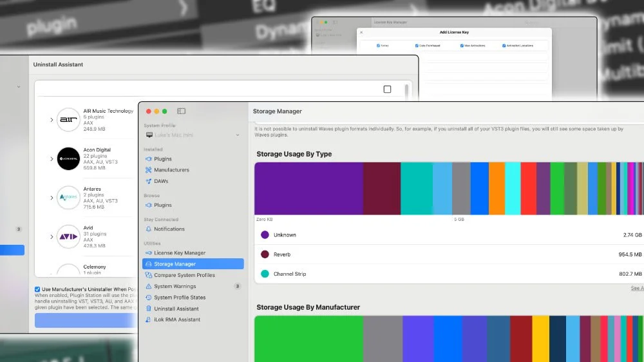
Task: Tick the select-all checkbox in Uninstall Assistant
Action: [x=387, y=89]
